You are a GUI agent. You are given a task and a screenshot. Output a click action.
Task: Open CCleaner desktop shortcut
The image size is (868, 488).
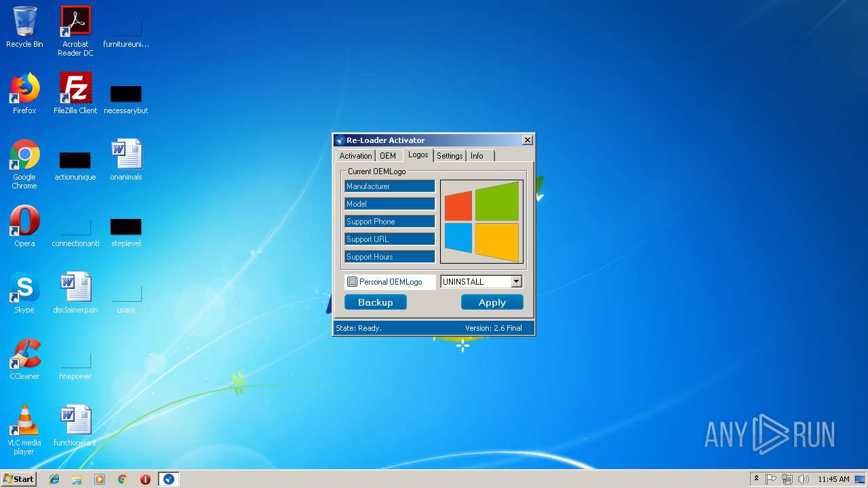tap(24, 359)
